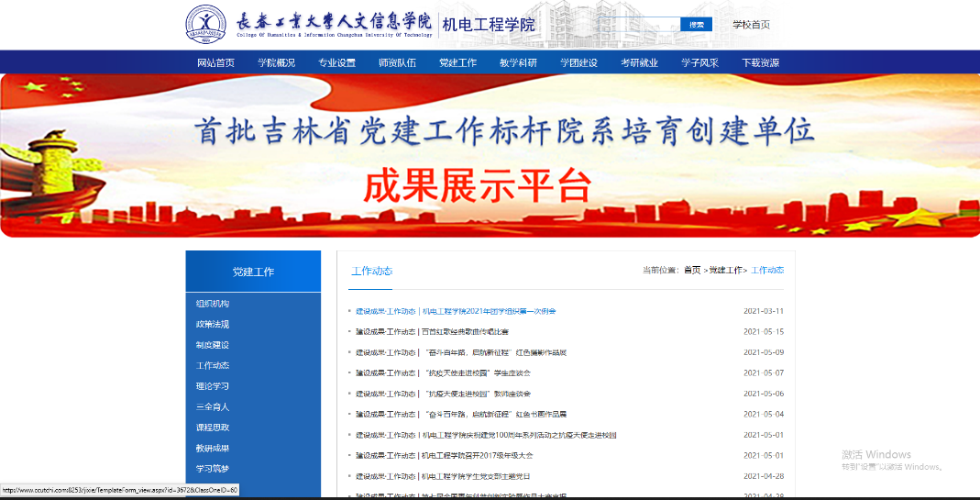The width and height of the screenshot is (980, 500).
Task: Open 组织机构 in the left sidebar
Action: click(213, 304)
